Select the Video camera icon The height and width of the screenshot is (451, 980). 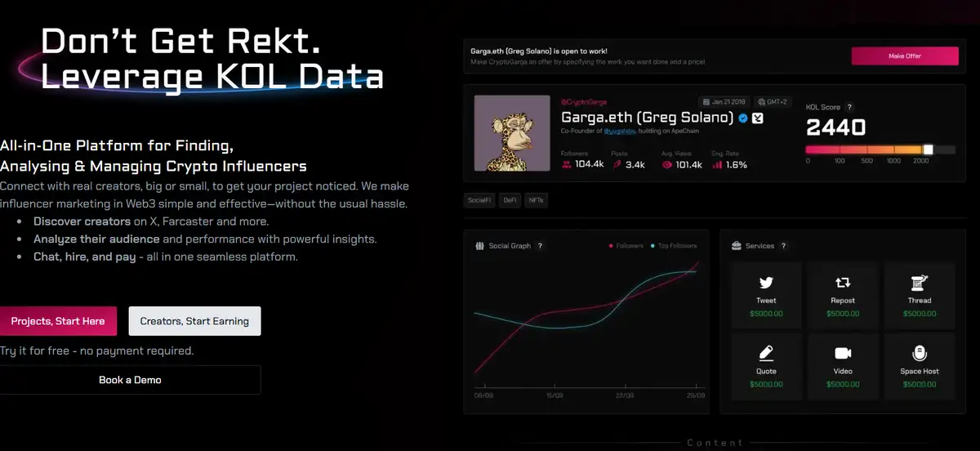coord(843,354)
